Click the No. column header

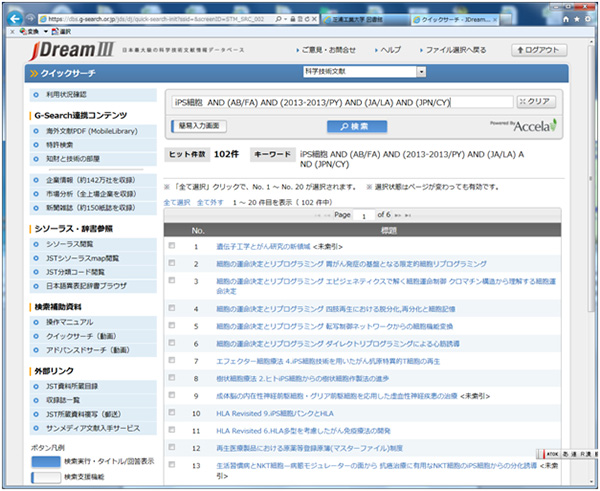(x=198, y=230)
